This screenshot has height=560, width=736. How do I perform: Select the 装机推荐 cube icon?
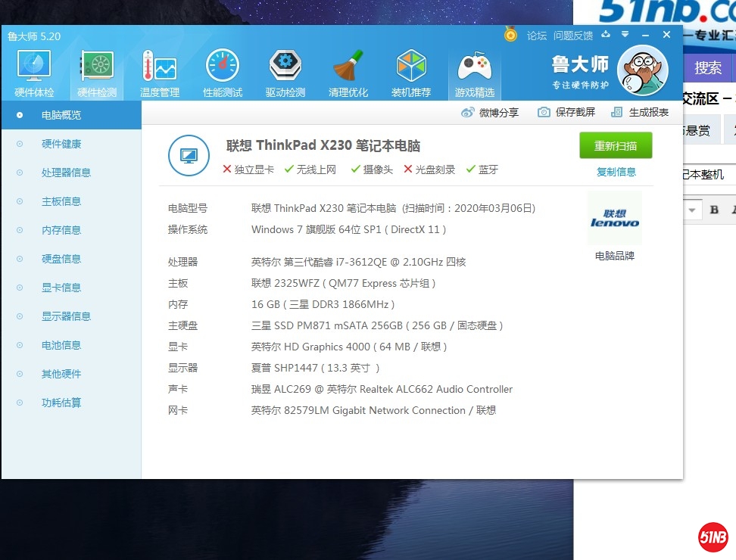pos(411,73)
